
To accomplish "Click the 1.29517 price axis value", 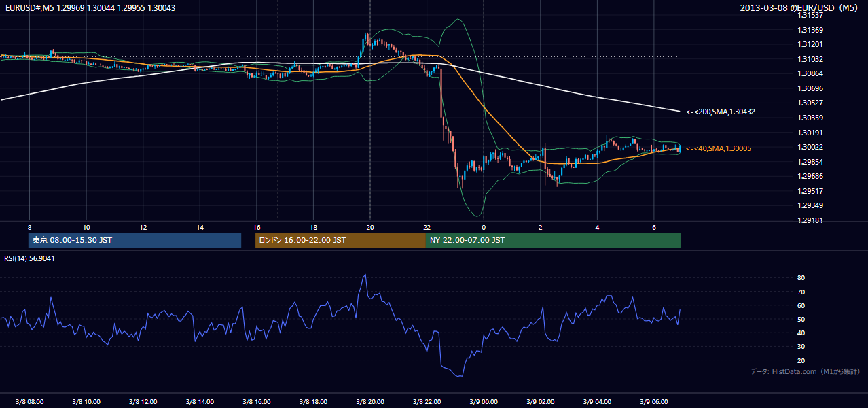I will pos(810,191).
